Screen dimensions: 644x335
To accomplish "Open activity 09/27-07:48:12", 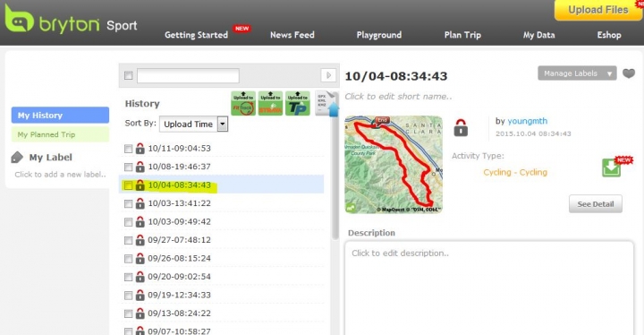I will [x=180, y=240].
